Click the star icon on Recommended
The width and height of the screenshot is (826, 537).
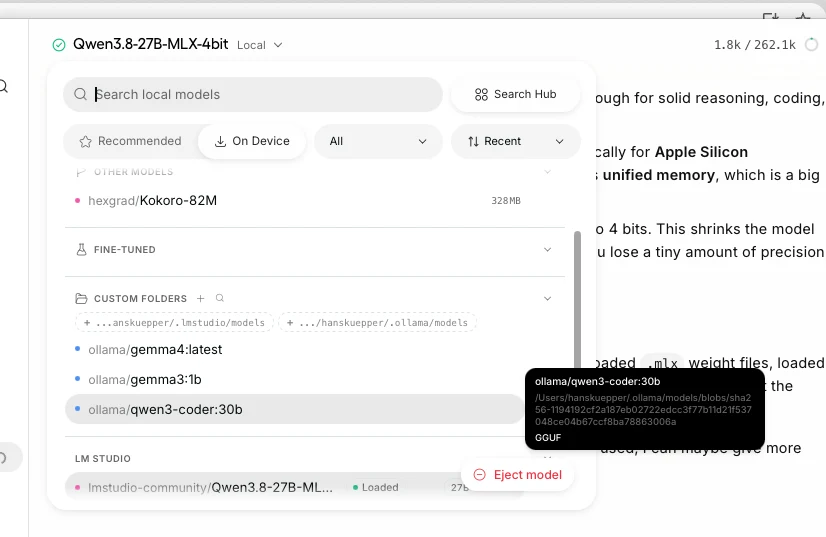tap(85, 141)
